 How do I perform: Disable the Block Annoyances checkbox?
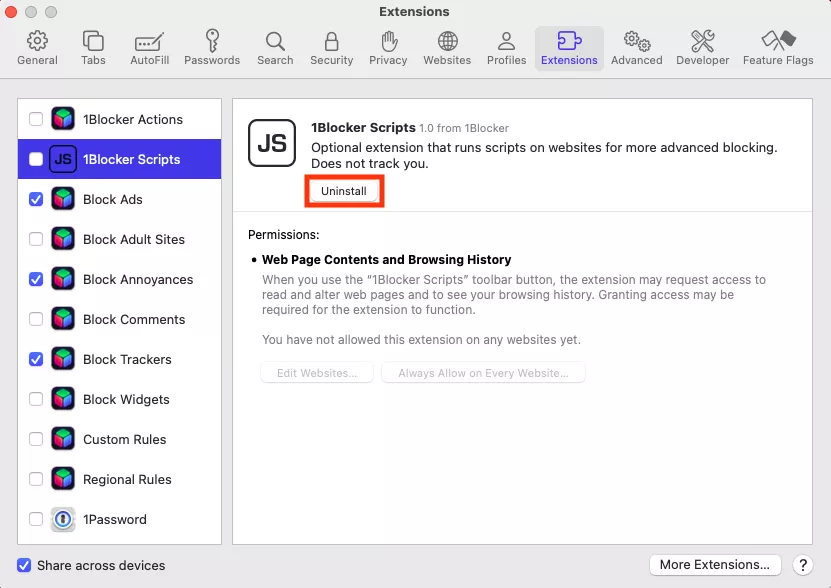pos(36,279)
